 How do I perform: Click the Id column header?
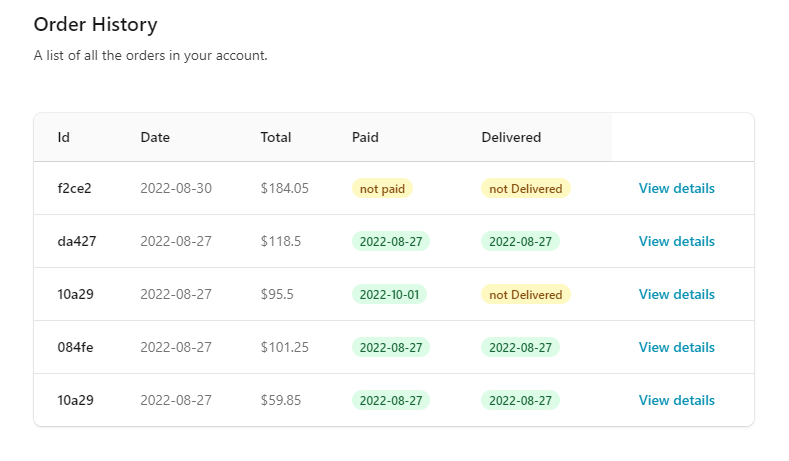63,137
